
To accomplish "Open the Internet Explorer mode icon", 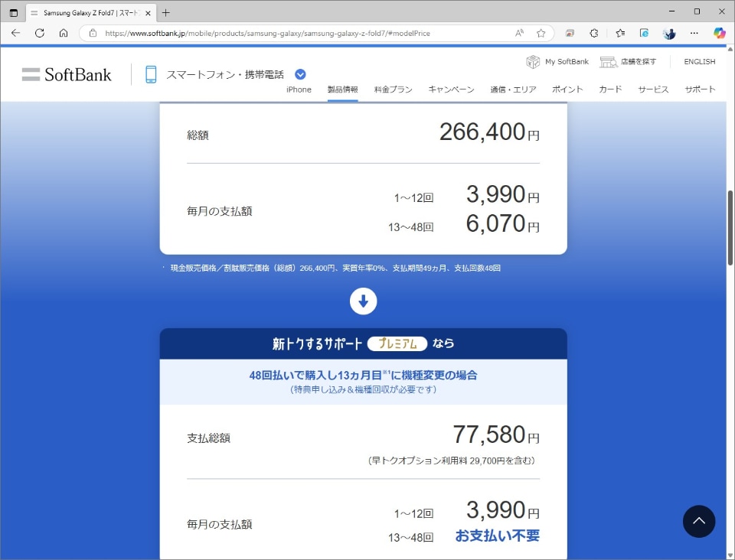I will (645, 33).
